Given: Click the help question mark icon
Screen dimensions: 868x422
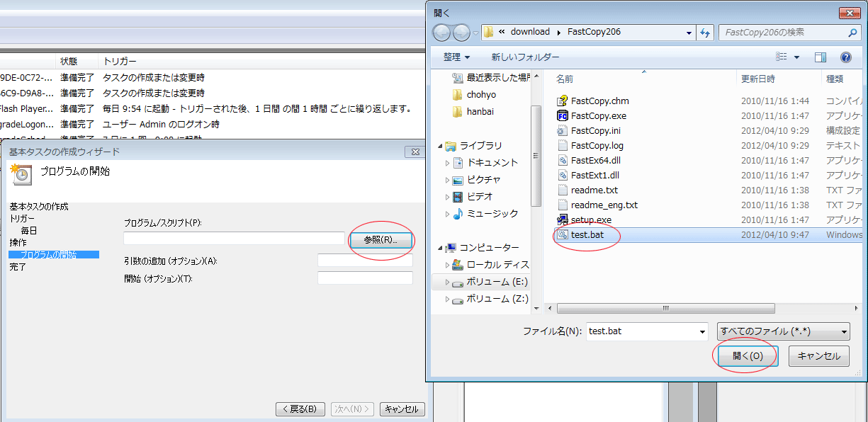Looking at the screenshot, I should pos(845,57).
